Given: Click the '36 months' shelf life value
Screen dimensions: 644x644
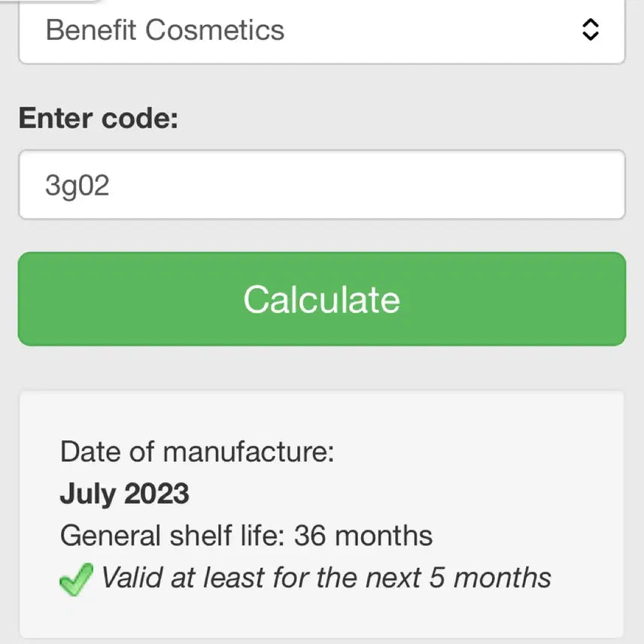Looking at the screenshot, I should (x=363, y=536).
